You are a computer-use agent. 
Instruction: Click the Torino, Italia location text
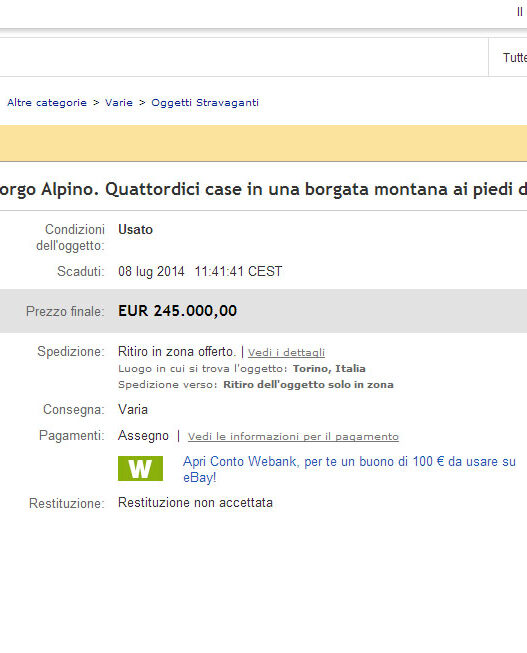pyautogui.click(x=329, y=369)
